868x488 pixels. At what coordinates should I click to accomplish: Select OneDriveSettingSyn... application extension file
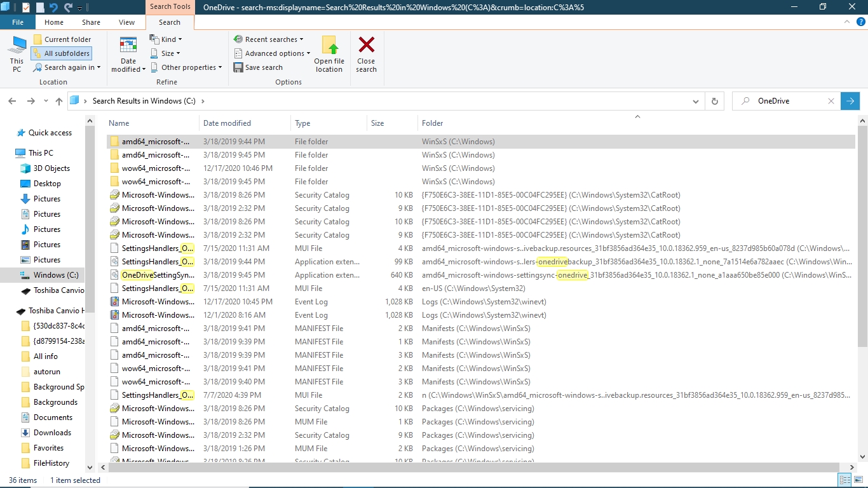tap(481, 275)
